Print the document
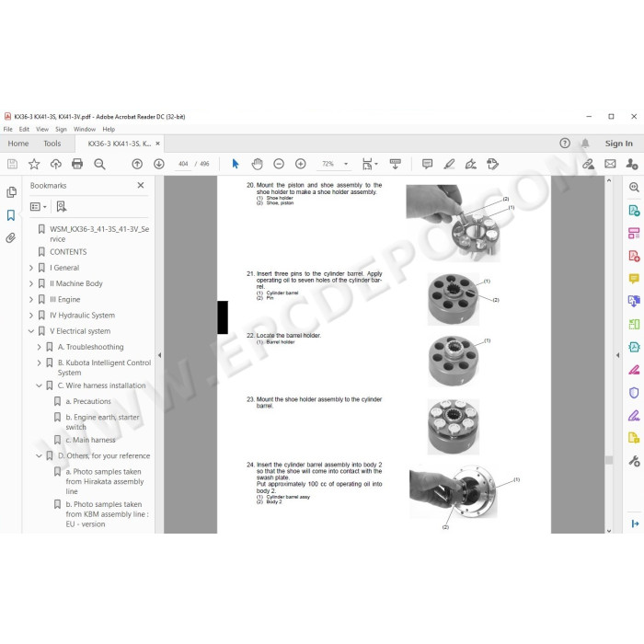The height and width of the screenshot is (644, 644). pos(77,165)
